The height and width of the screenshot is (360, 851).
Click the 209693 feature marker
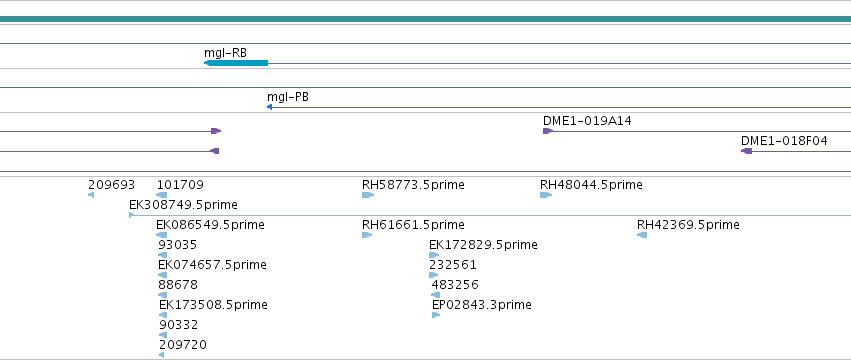91,195
